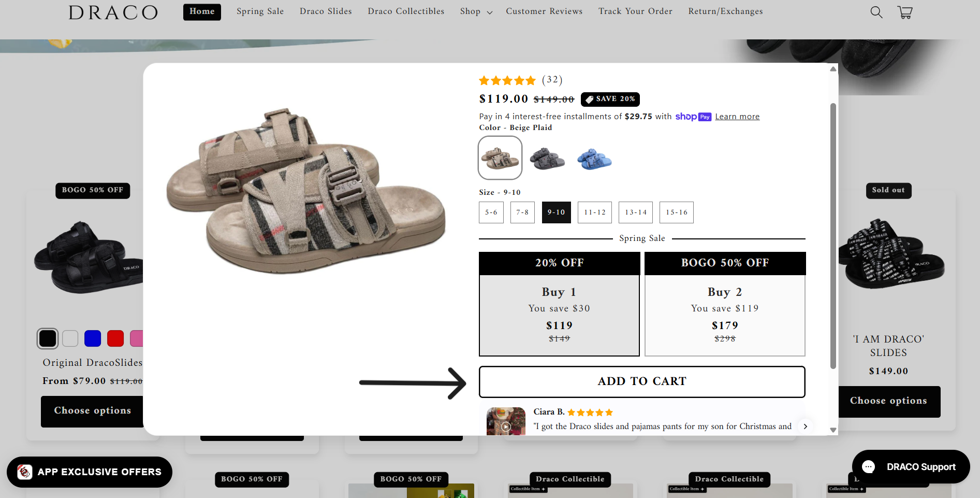Screen dimensions: 980x498
Task: Show next customer review with chevron
Action: pyautogui.click(x=805, y=426)
